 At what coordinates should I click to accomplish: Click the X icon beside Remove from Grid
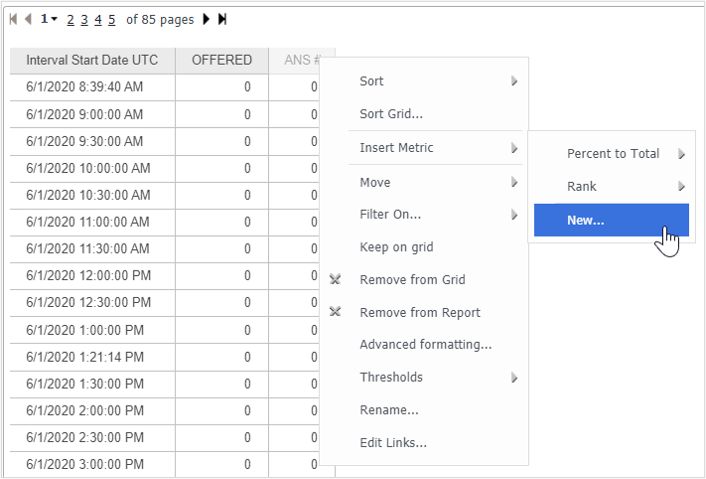[x=336, y=280]
